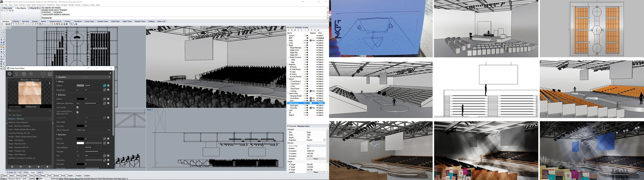Switch to the Render Tools toolbar tab
This screenshot has width=644, height=180.
click(140, 21)
